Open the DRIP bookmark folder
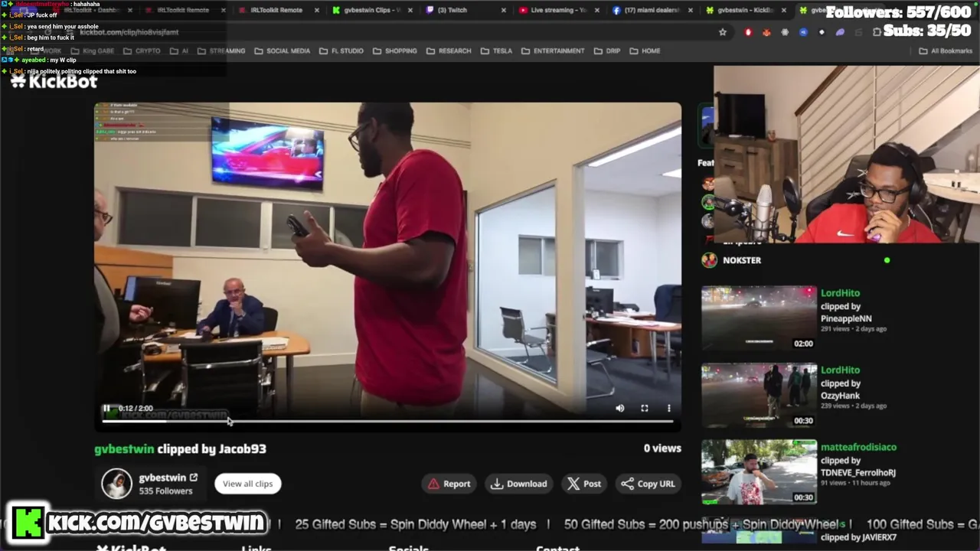This screenshot has height=551, width=980. pyautogui.click(x=606, y=51)
